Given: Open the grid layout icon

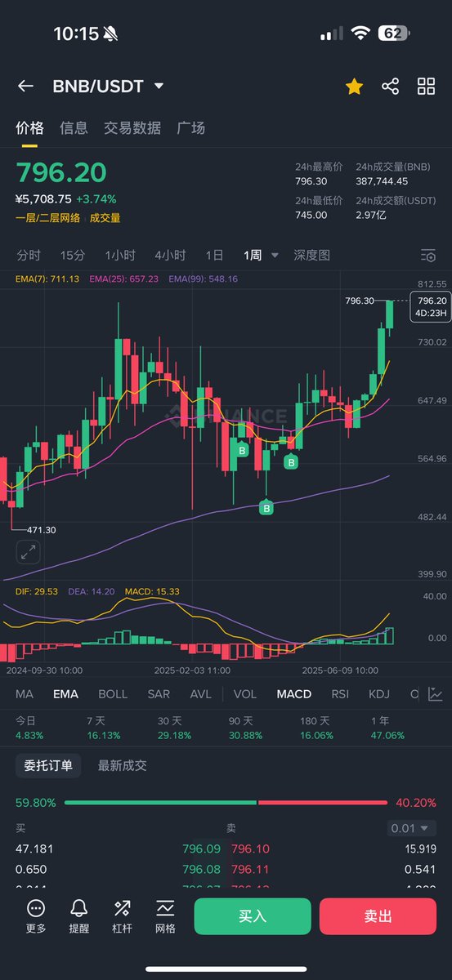Looking at the screenshot, I should point(426,87).
